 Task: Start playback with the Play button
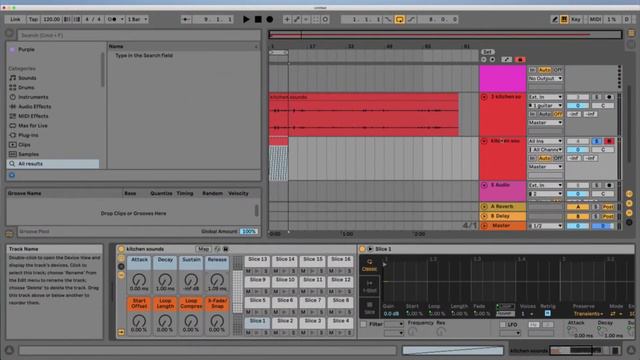(246, 19)
